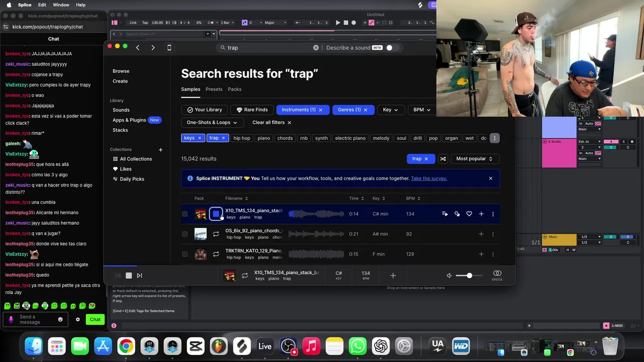The image size is (644, 362).
Task: Go back in Splice navigation
Action: [x=137, y=47]
